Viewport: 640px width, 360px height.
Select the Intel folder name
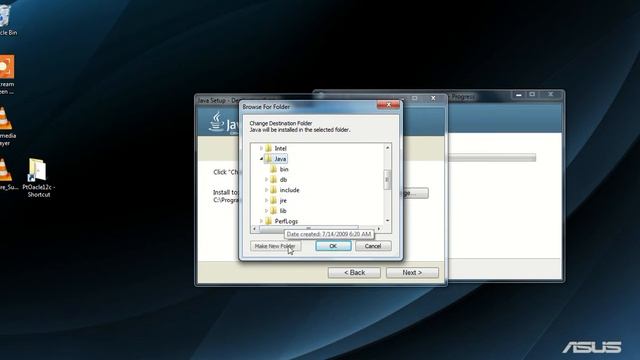tap(280, 148)
